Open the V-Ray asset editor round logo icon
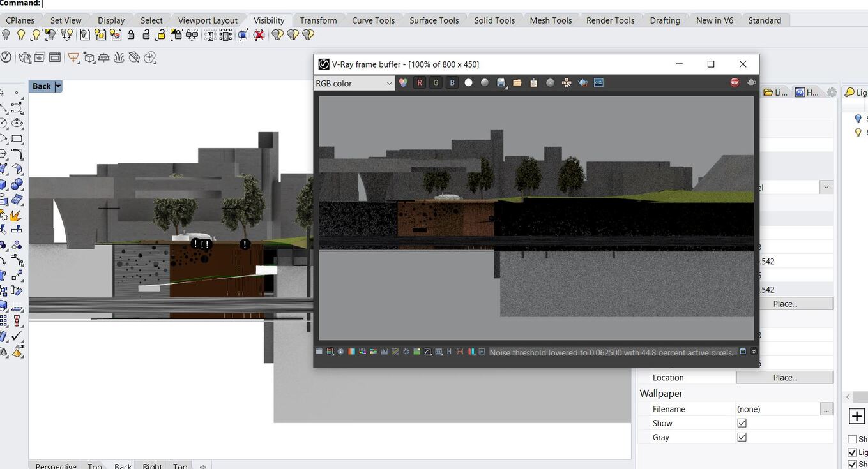868x469 pixels. pyautogui.click(x=6, y=57)
